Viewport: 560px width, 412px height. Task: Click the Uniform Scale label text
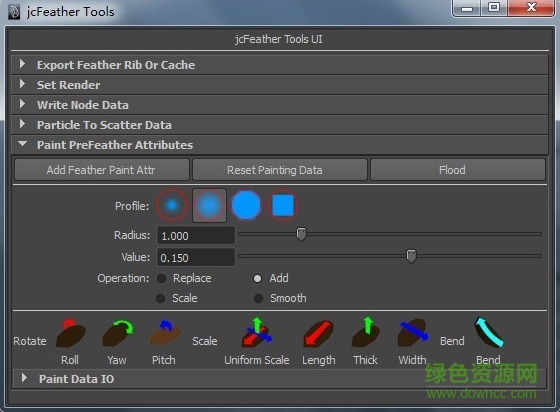[257, 360]
